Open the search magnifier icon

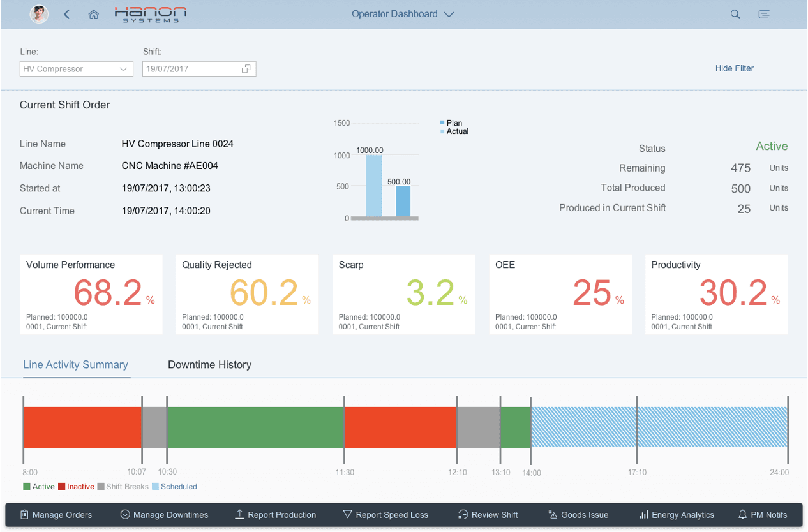point(735,14)
